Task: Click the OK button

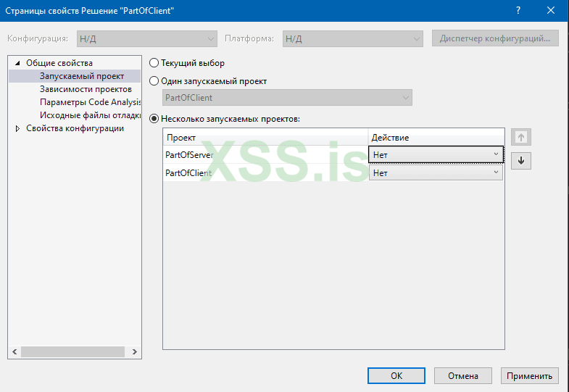Action: click(x=396, y=375)
